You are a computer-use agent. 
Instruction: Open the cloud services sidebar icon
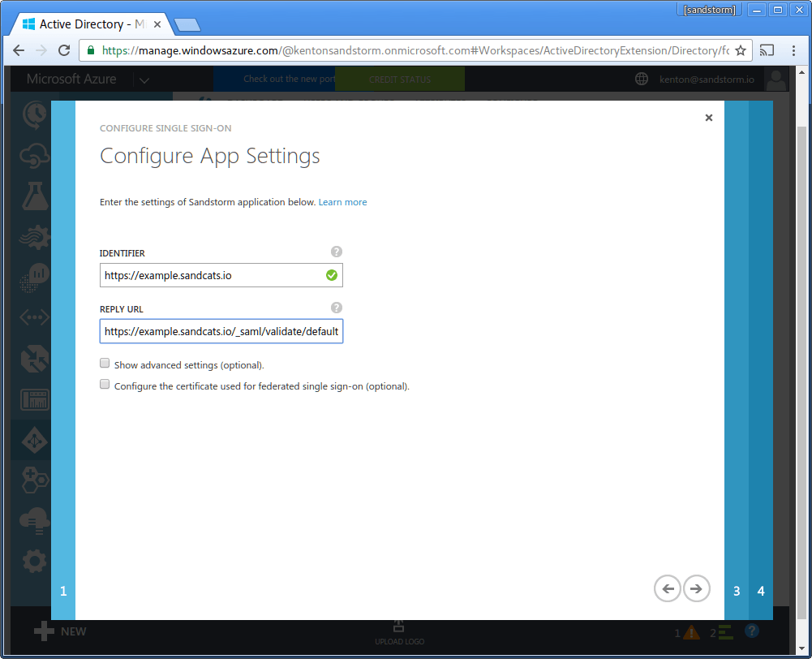pyautogui.click(x=35, y=156)
